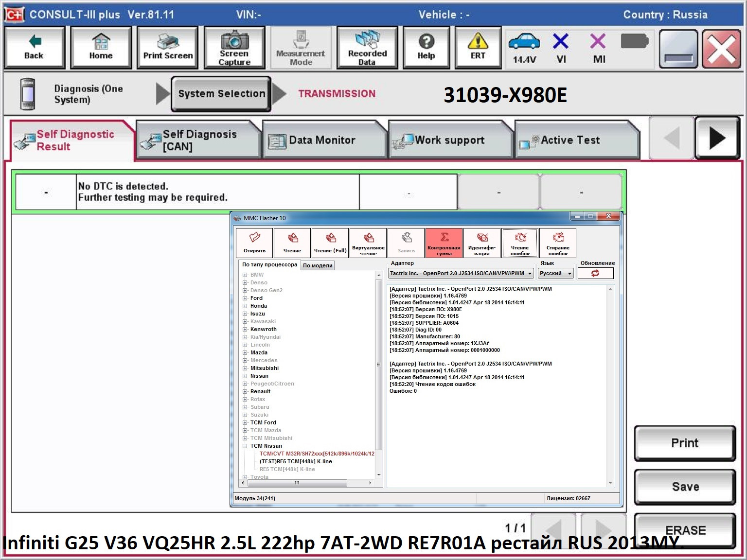Open the Active Test tab
This screenshot has width=747, height=560.
tap(576, 140)
